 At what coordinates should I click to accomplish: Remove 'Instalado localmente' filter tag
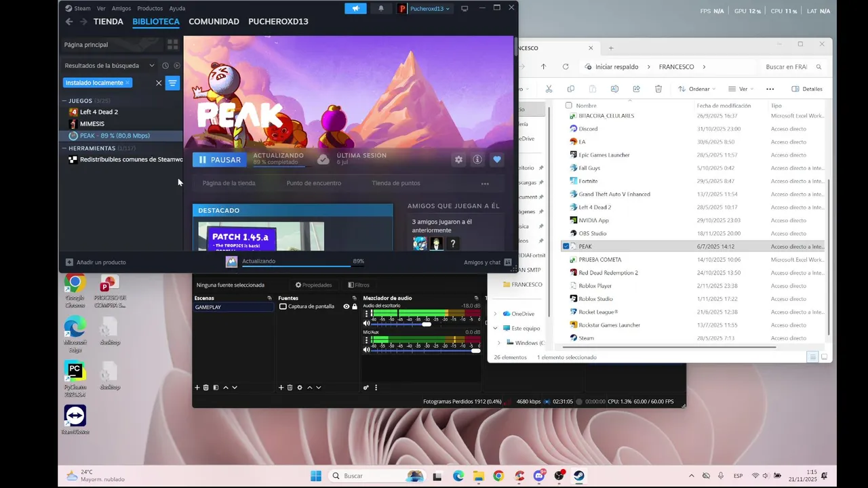click(127, 83)
